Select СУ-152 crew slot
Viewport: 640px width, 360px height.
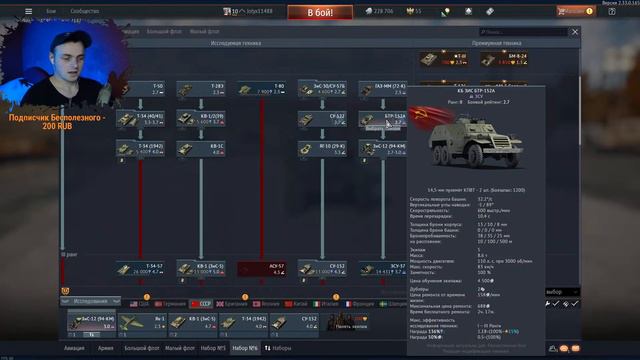pyautogui.click(x=294, y=325)
